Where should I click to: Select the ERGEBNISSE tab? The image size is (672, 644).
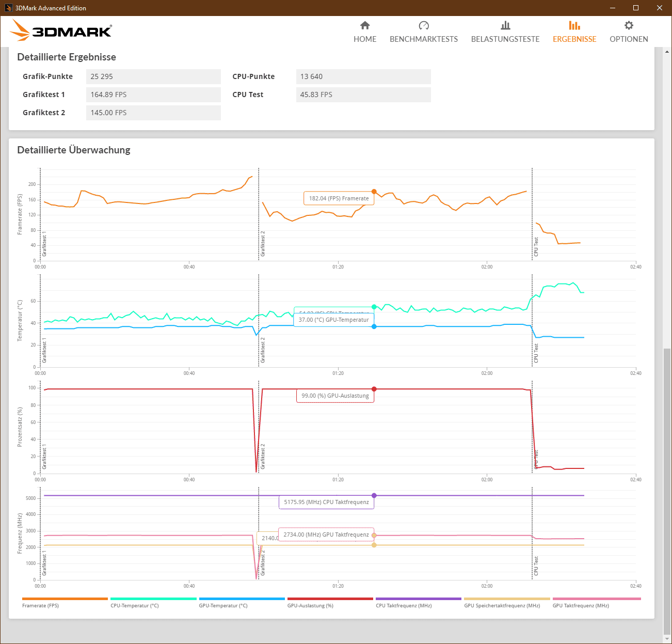[574, 32]
